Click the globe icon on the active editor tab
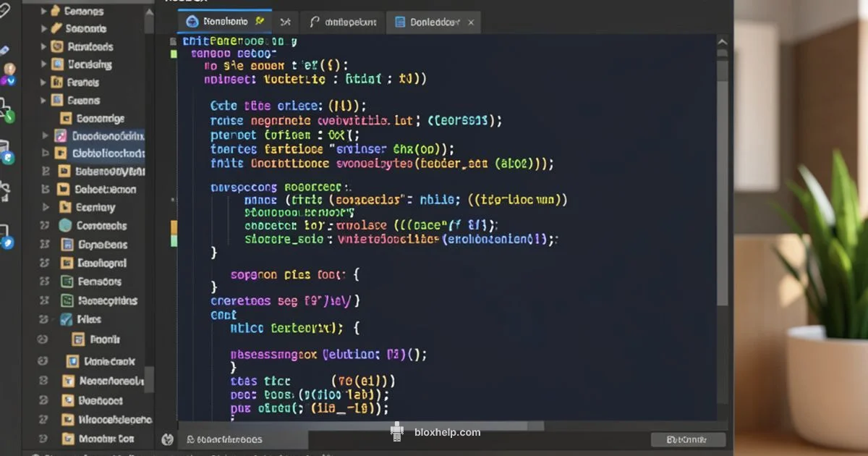Image resolution: width=868 pixels, height=456 pixels. [x=192, y=22]
